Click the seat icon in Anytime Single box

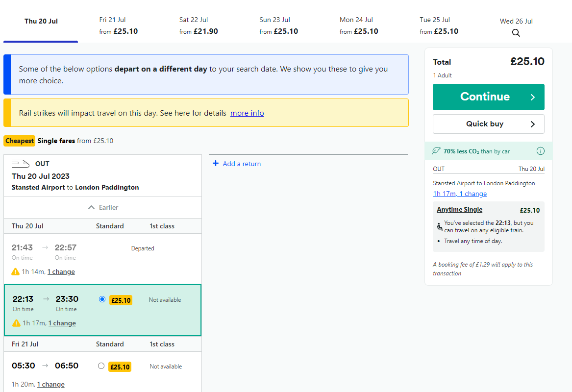click(x=439, y=226)
